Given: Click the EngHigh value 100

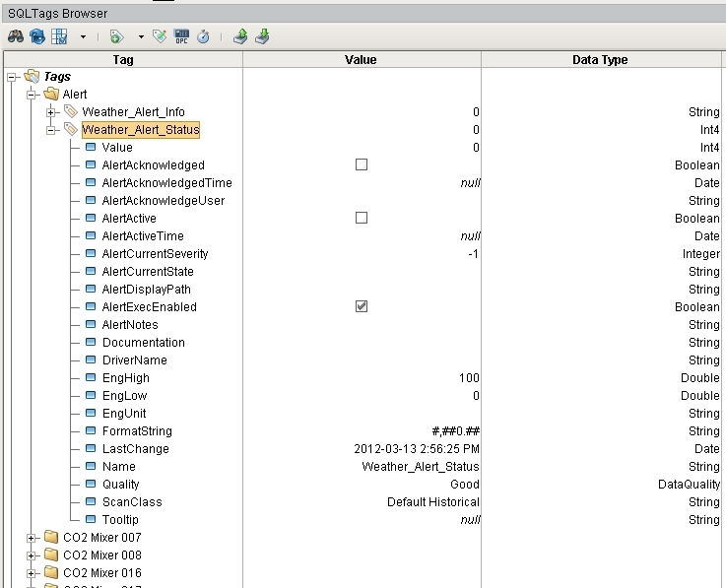Looking at the screenshot, I should (x=469, y=378).
